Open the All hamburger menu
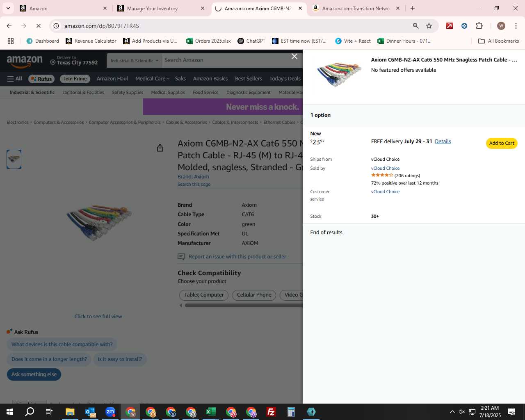 [x=15, y=79]
